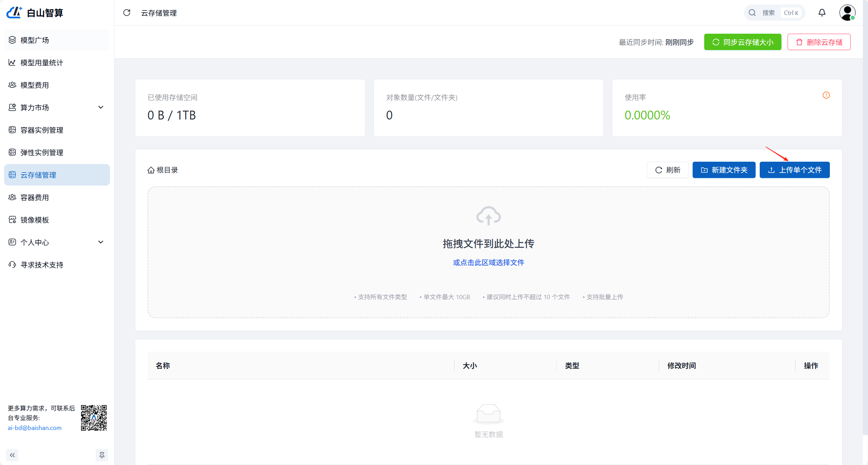Expand the 个人中心 sidebar section

click(x=101, y=242)
